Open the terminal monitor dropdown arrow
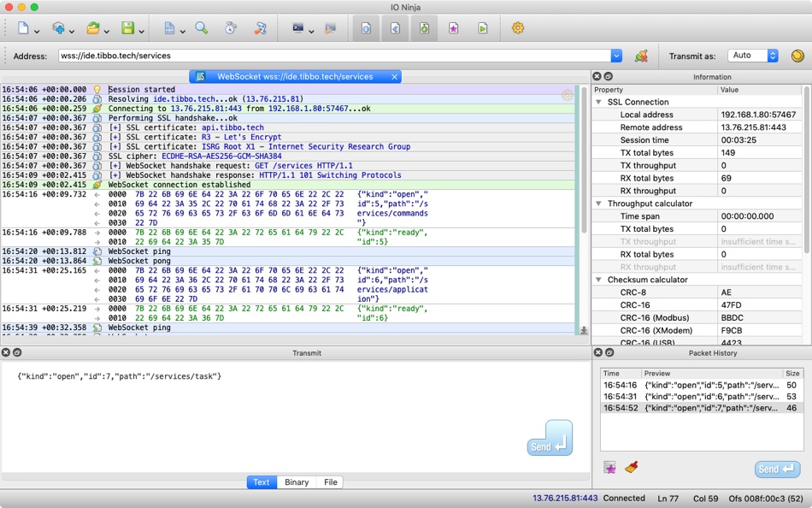812x508 pixels. tap(311, 32)
